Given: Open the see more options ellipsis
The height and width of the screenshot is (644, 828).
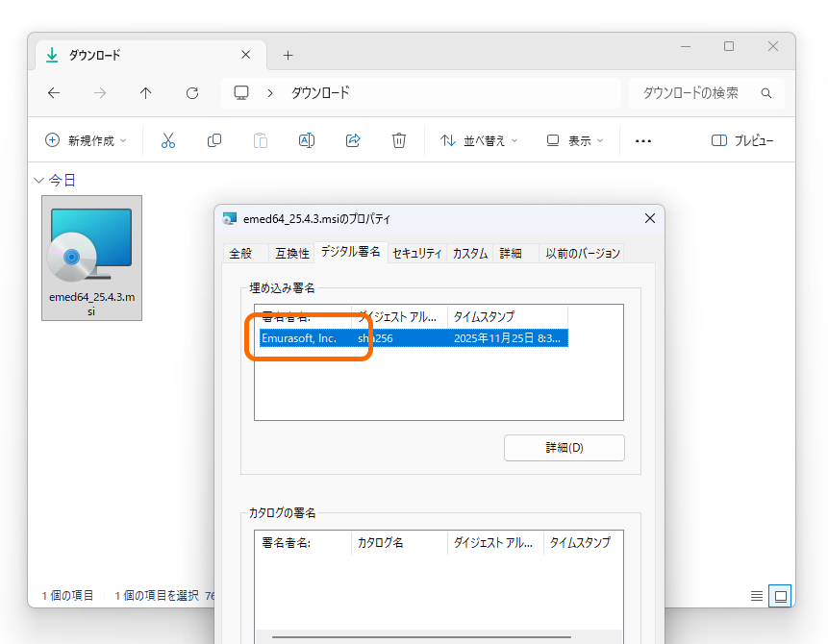Looking at the screenshot, I should tap(642, 140).
